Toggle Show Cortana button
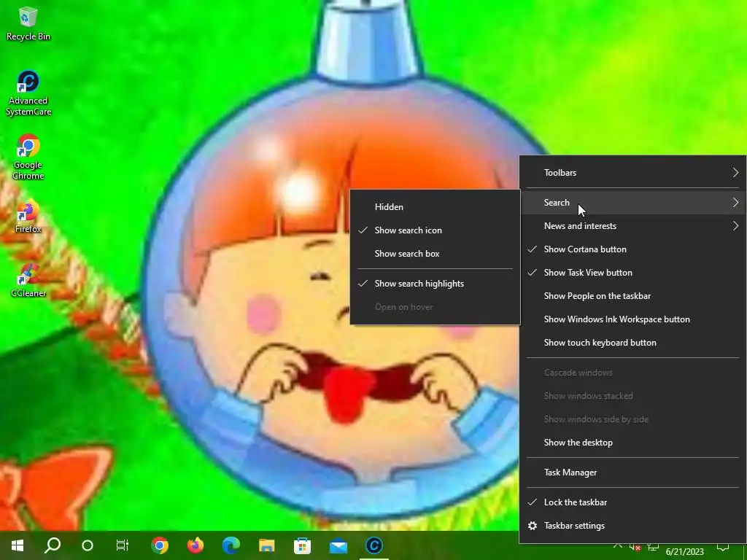 [632, 249]
